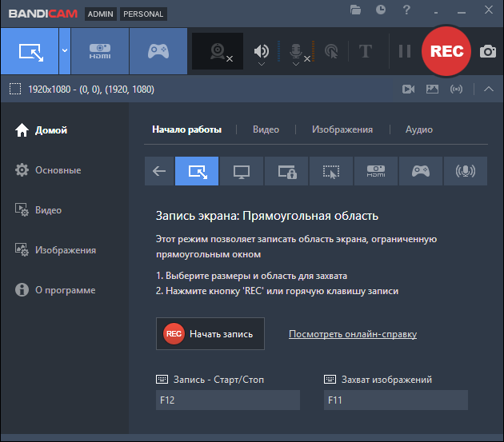Toggle microphone recording
504x442 pixels.
296,50
